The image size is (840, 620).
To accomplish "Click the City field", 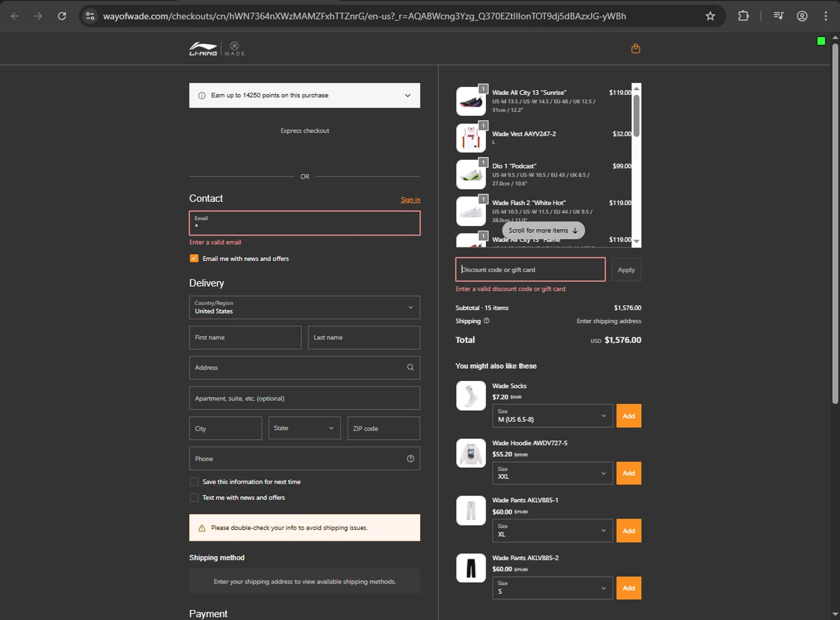I will pyautogui.click(x=226, y=428).
